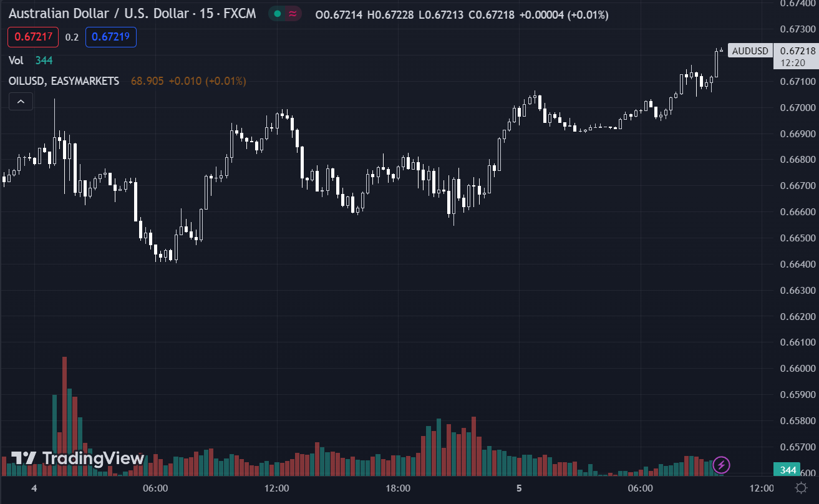Screen dimensions: 819x504
Task: Click date marker 5 on time axis
Action: pos(518,488)
